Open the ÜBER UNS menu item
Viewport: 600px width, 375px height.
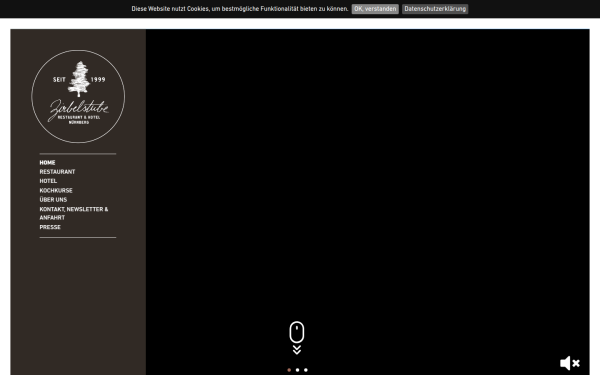point(53,200)
